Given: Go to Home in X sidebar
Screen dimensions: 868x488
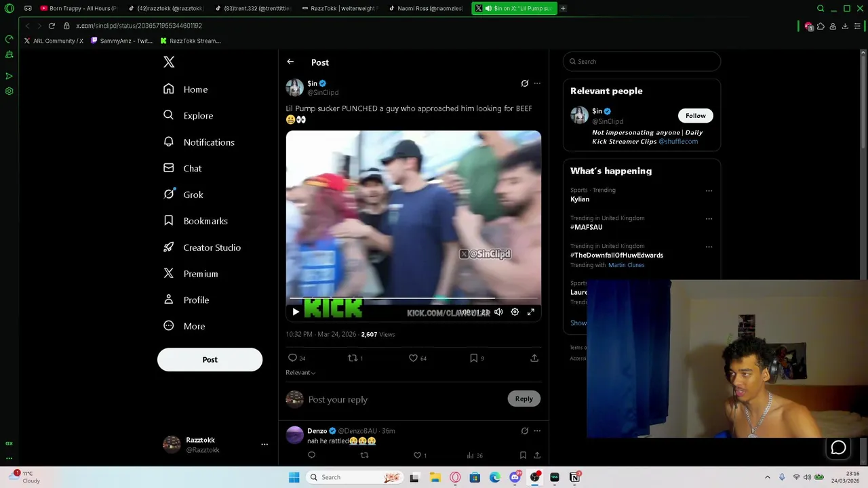Looking at the screenshot, I should 186,89.
